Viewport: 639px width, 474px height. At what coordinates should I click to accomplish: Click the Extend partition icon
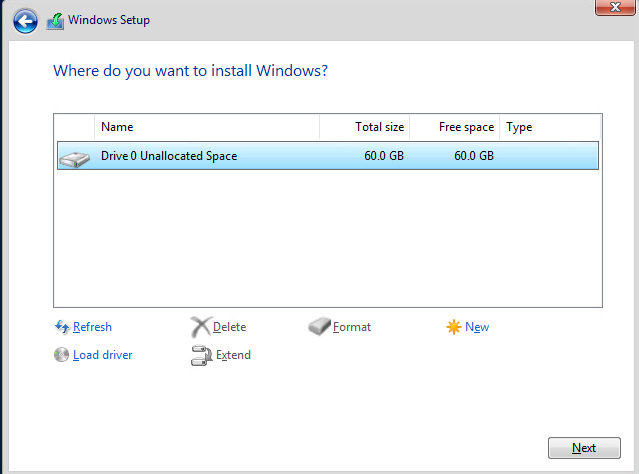pyautogui.click(x=201, y=355)
